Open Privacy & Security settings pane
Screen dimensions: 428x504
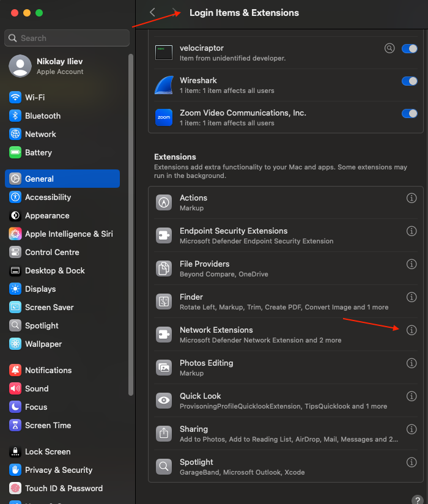click(x=59, y=470)
